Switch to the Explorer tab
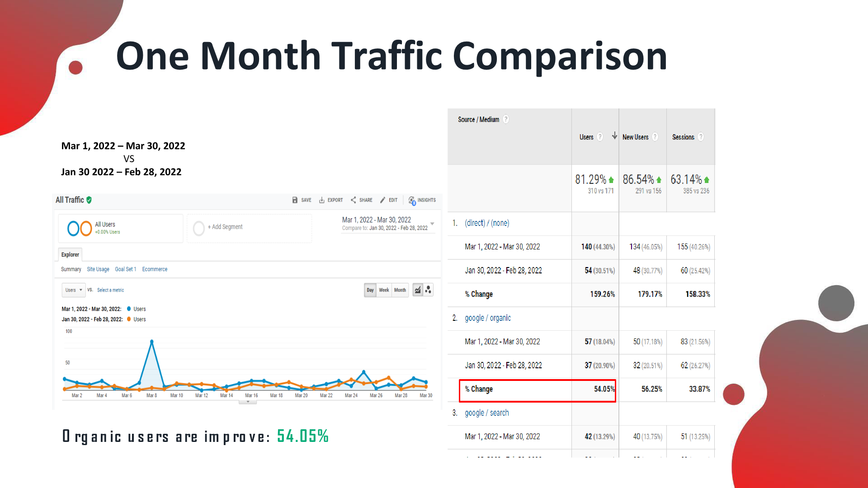 tap(70, 254)
